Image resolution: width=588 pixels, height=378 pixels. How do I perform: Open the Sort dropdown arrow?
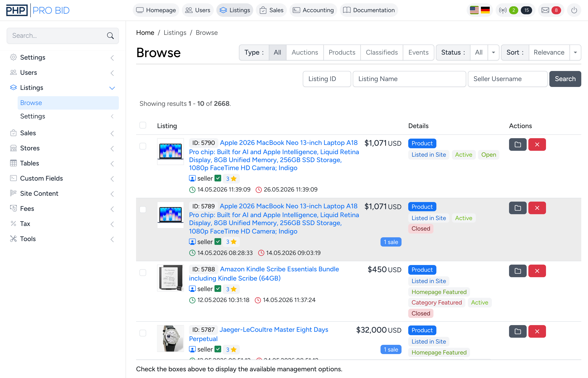575,52
